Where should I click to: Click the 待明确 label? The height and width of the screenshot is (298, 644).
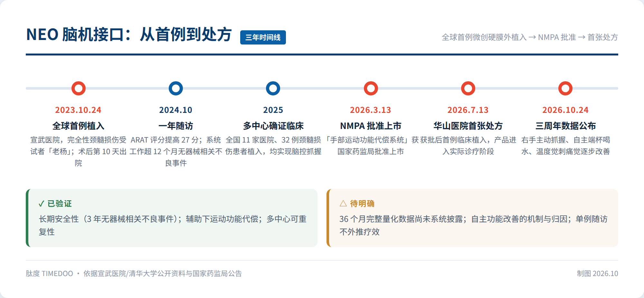(362, 204)
